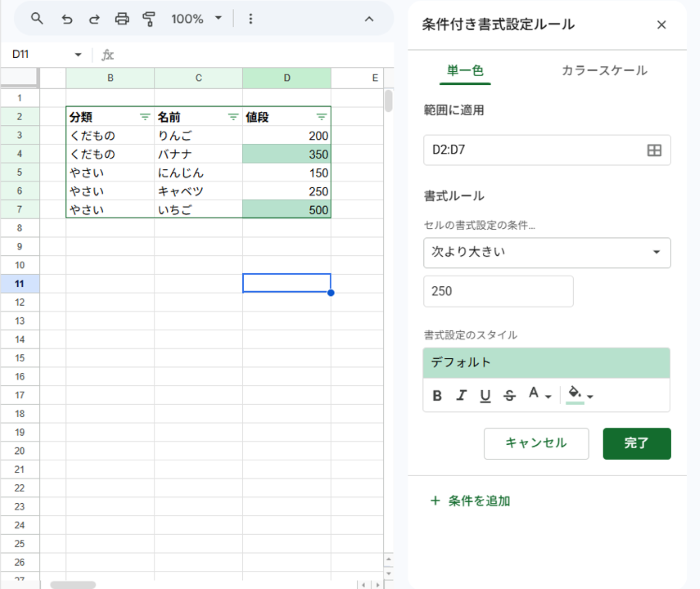The width and height of the screenshot is (700, 589).
Task: Expand the Name Box dropdown arrow
Action: click(78, 55)
